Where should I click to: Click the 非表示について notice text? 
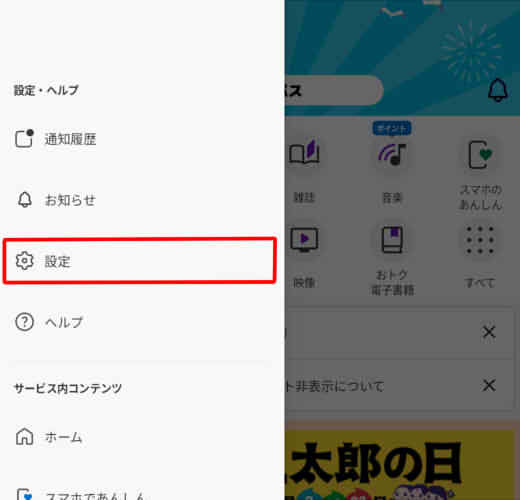(334, 386)
